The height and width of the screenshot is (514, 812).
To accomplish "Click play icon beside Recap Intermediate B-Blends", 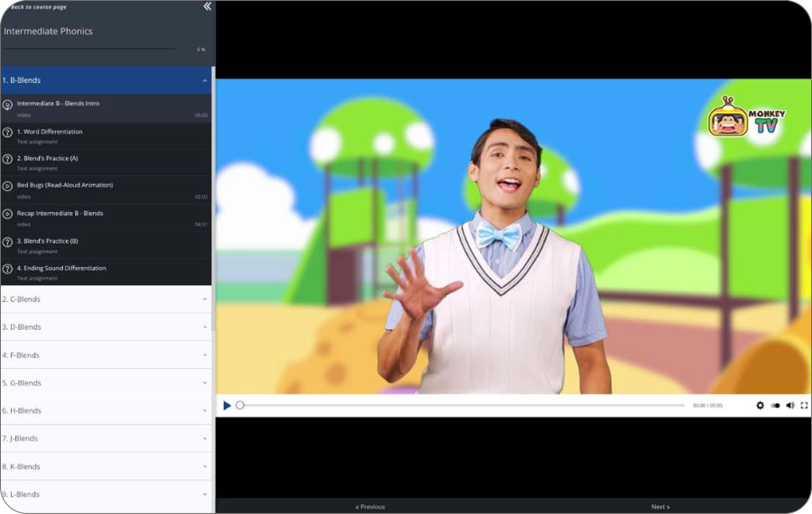I will click(x=7, y=215).
